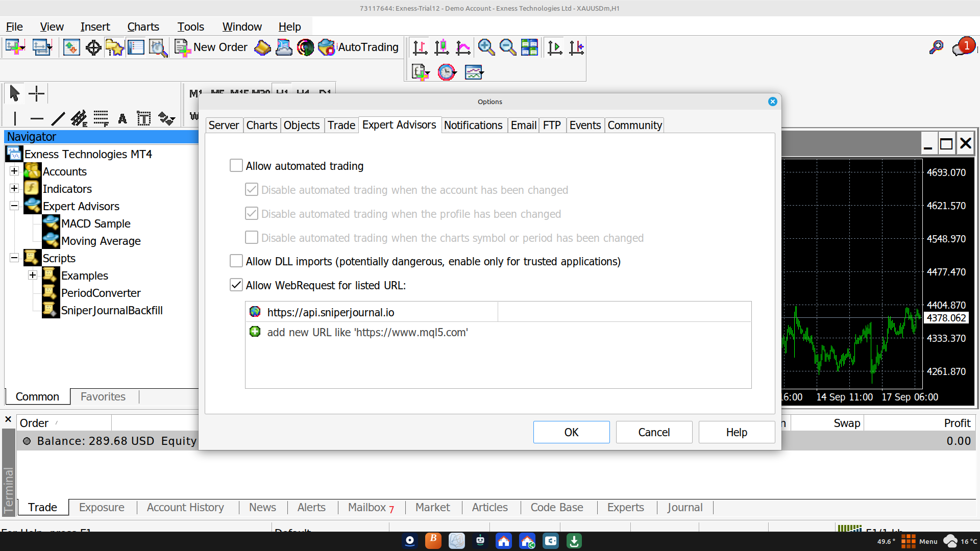Uncheck Allow WebRequest for listed URL

[x=236, y=285]
